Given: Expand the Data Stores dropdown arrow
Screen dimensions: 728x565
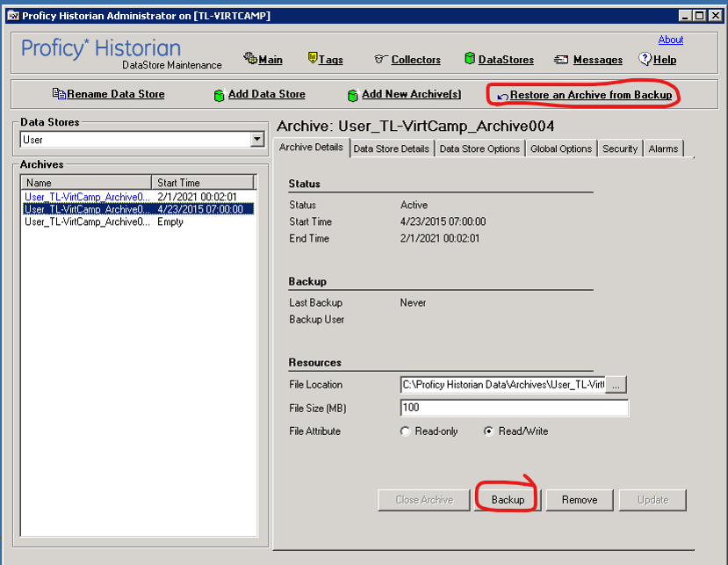Looking at the screenshot, I should [x=257, y=139].
